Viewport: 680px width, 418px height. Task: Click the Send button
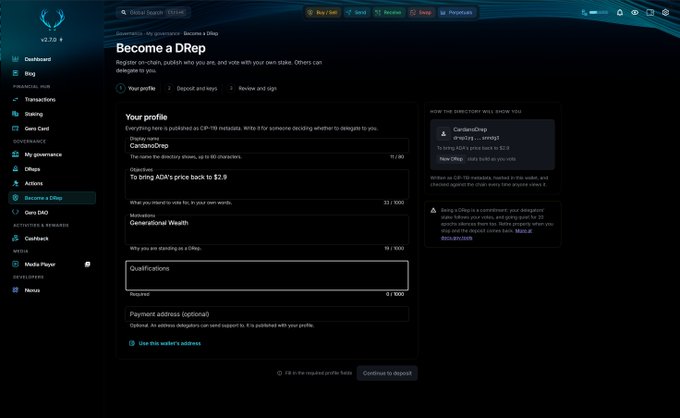(x=356, y=13)
